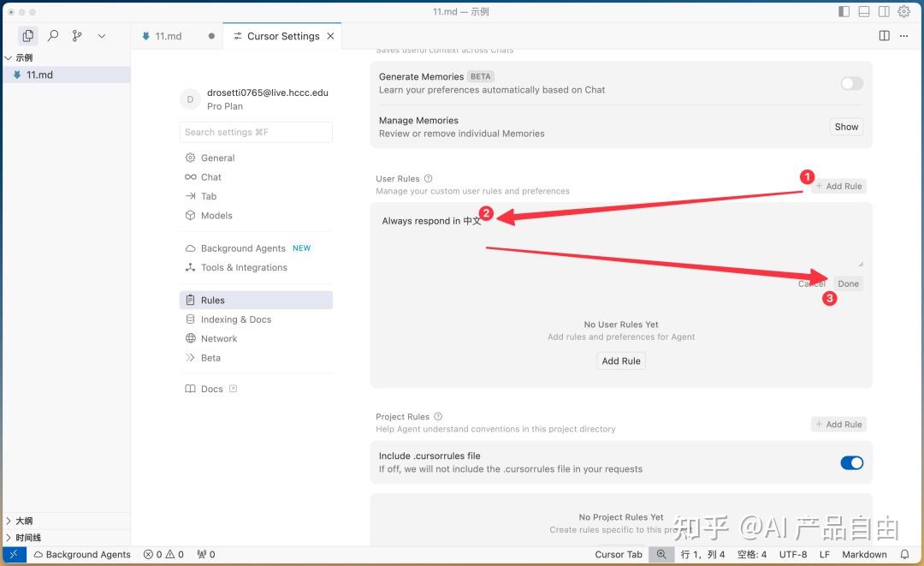The width and height of the screenshot is (924, 566).
Task: Click UTF-8 encoding in status bar
Action: (x=793, y=554)
